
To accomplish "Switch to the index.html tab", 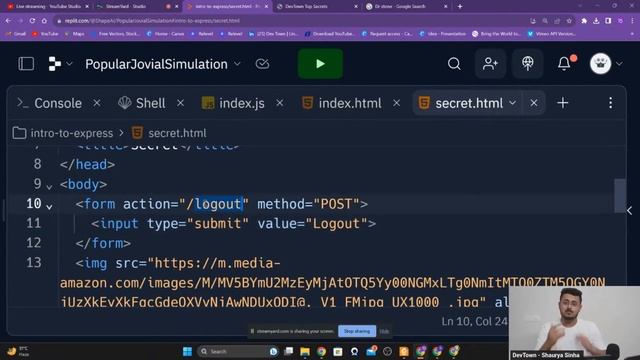I will tap(342, 103).
